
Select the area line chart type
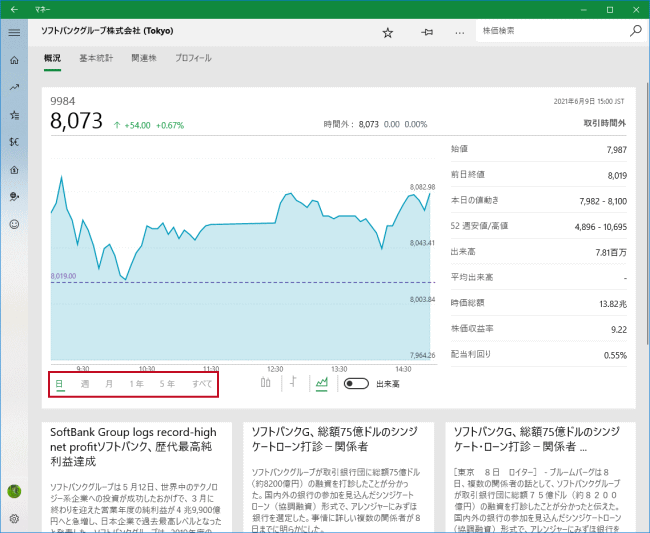point(321,383)
